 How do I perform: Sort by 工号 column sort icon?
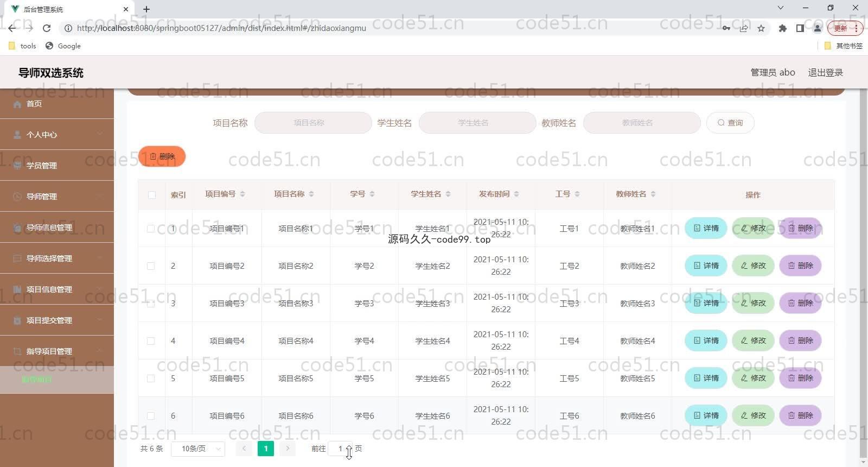[577, 194]
